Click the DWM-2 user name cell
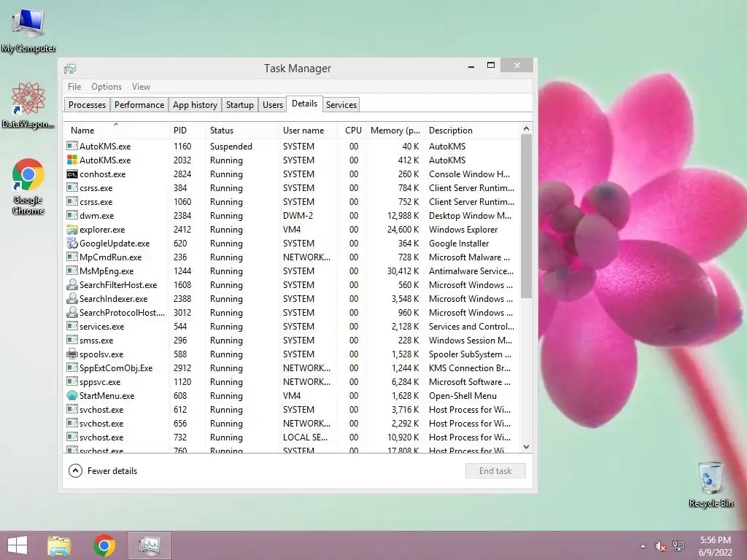This screenshot has height=560, width=747. coord(298,216)
